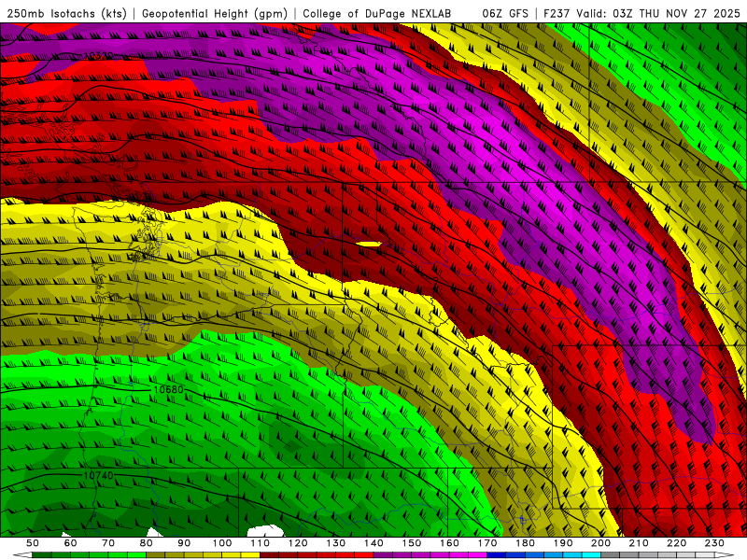Click the "F237" forecast hour label
This screenshot has height=560, width=747.
tap(557, 13)
